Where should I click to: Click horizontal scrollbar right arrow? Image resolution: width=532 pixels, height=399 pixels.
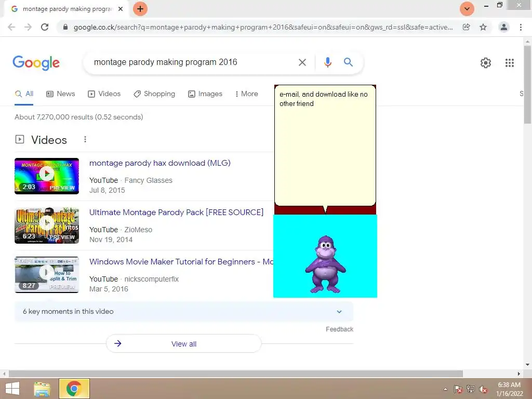click(x=519, y=374)
